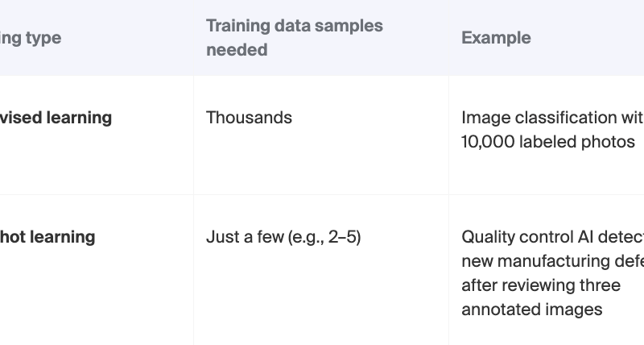Click the 'Example' column header
Screen dimensions: 644x345
[x=496, y=38]
